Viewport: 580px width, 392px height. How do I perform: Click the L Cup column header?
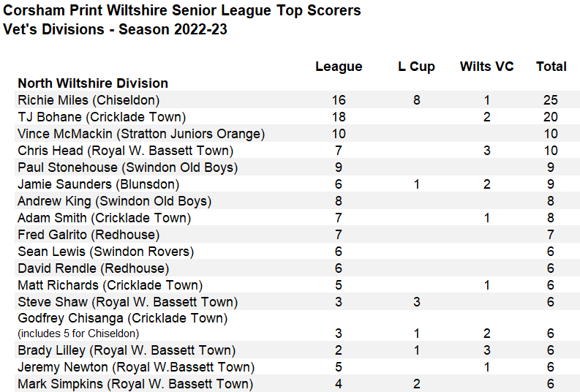416,67
